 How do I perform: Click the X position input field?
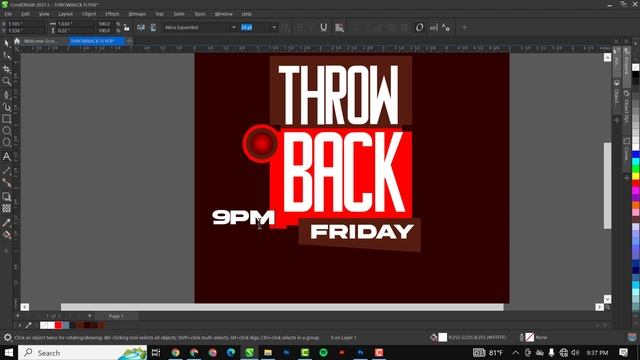click(25, 24)
